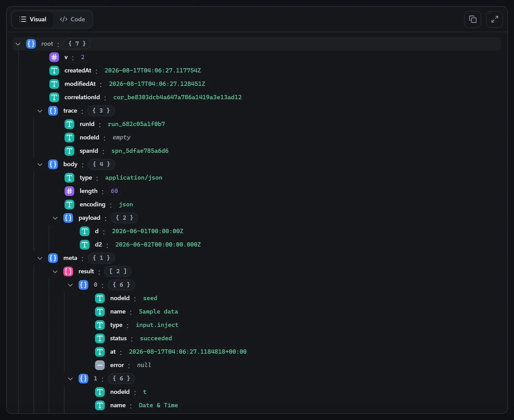Select the d value 2026-06-01T00:00:00Z
Viewport: 514px width, 420px height.
(148, 231)
